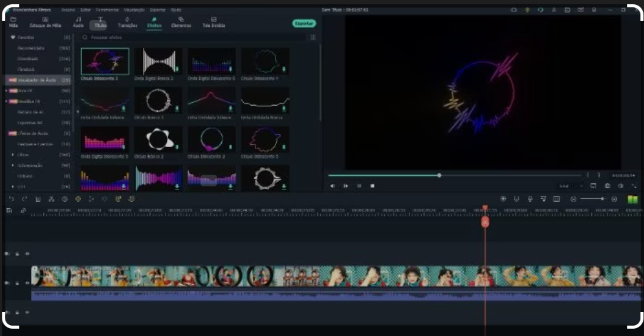Toggle the lock on the video track
Viewport: 644px width, 336px height.
[17, 283]
